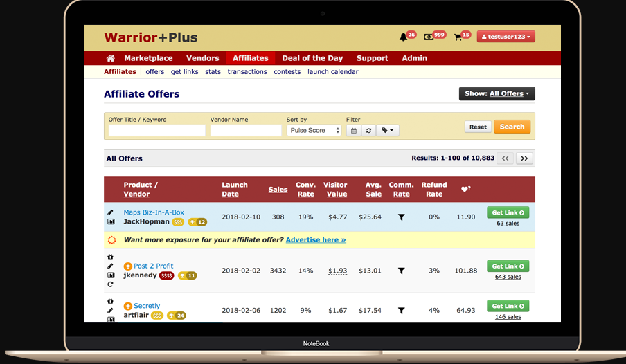Open the stats chart icon for Maps Biz-In-A-Box
626x364 pixels.
click(111, 221)
